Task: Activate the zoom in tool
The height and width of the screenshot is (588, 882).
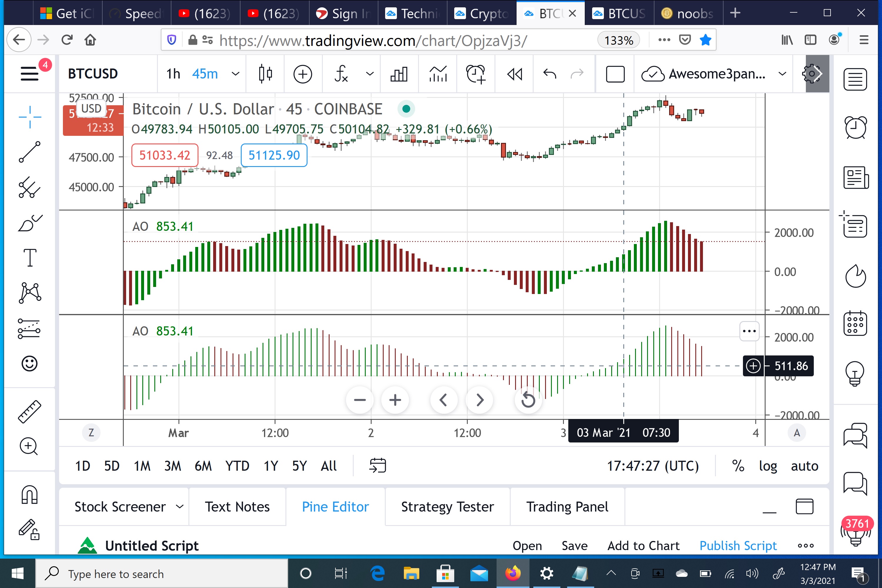Action: tap(29, 446)
